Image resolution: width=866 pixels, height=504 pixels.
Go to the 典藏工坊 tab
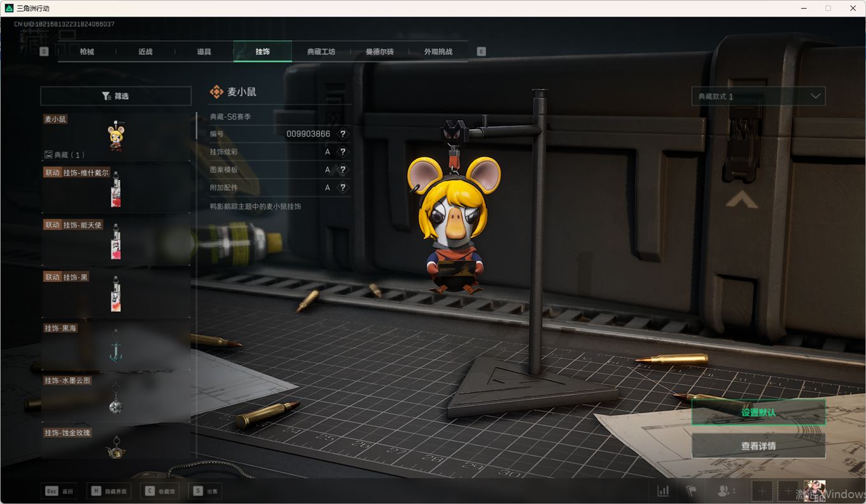pyautogui.click(x=321, y=52)
